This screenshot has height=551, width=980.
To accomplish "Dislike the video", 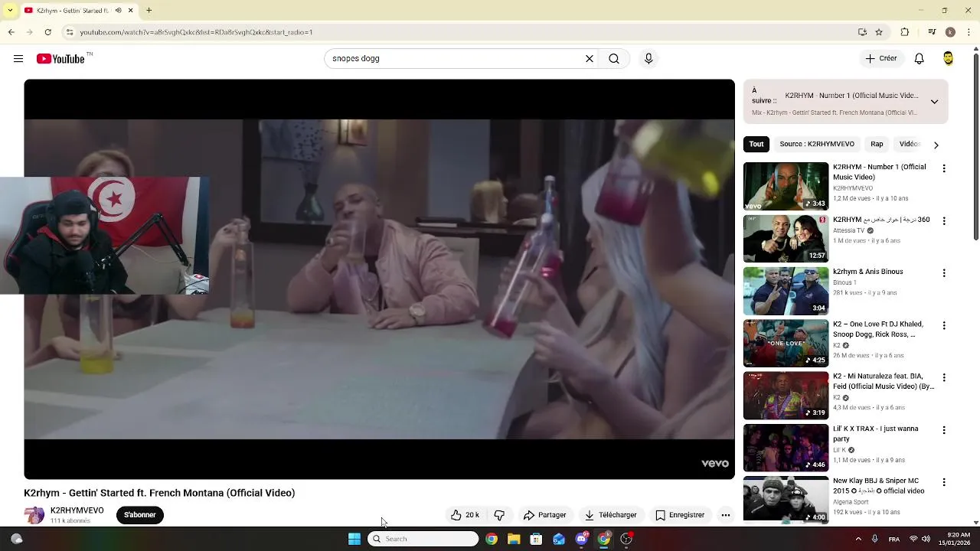I will (x=499, y=515).
